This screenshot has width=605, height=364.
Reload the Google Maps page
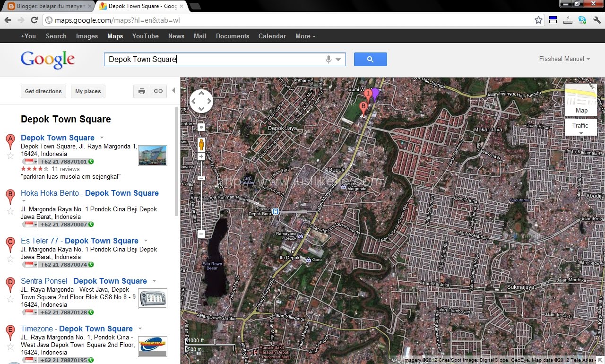tap(34, 20)
